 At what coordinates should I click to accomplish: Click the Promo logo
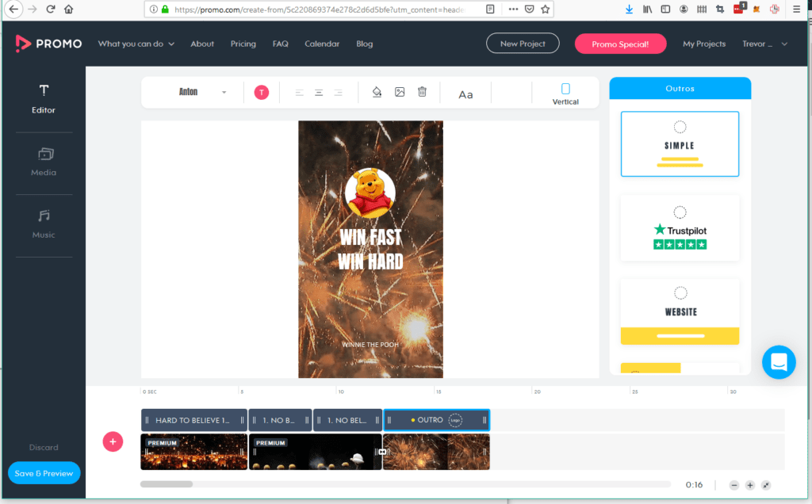(48, 44)
